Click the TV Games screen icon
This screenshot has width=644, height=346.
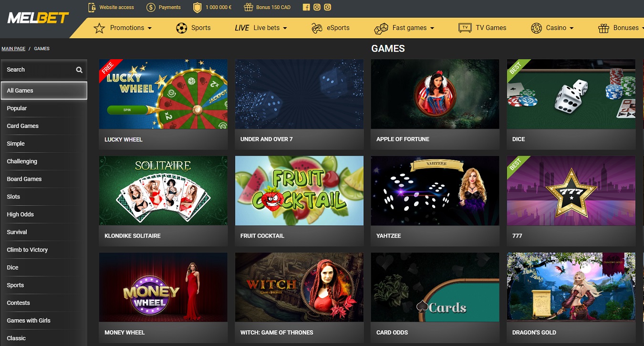(465, 28)
